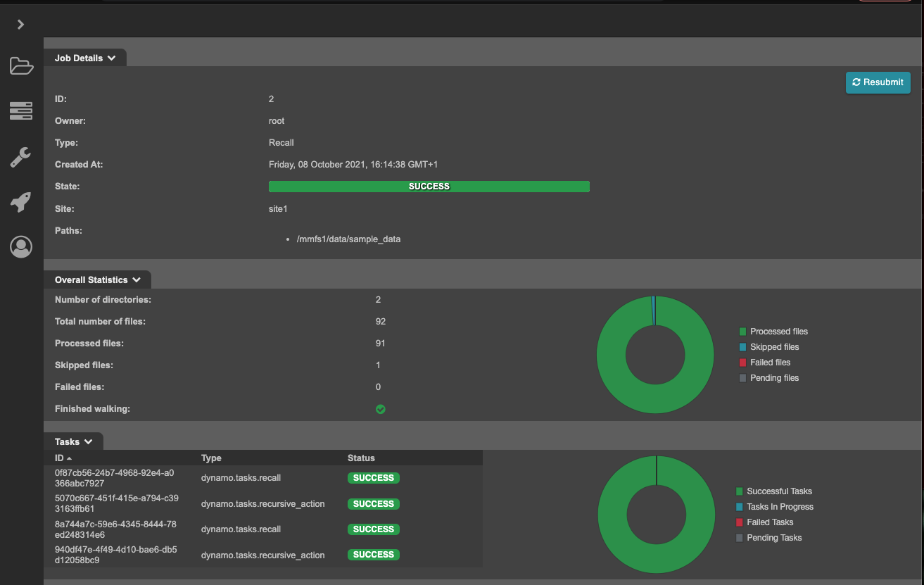The height and width of the screenshot is (585, 924).
Task: Open the folder icon in the sidebar
Action: [x=21, y=66]
